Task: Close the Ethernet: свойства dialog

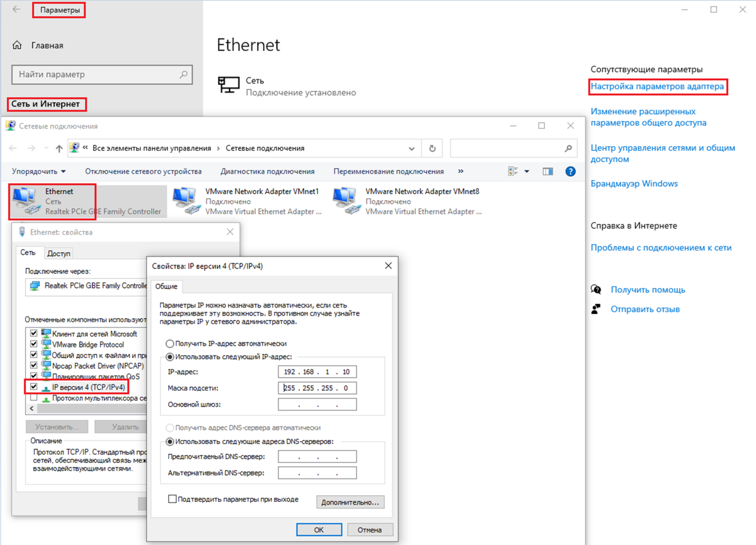Action: pos(230,232)
